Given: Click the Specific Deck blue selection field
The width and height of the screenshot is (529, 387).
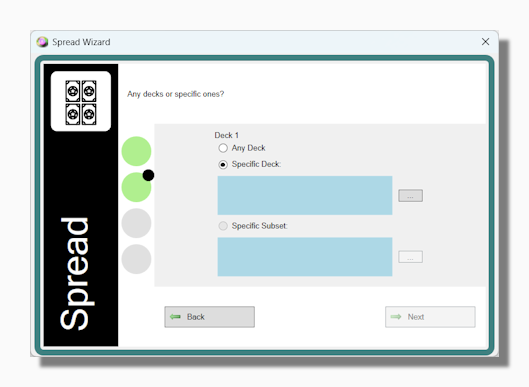Looking at the screenshot, I should coord(305,195).
